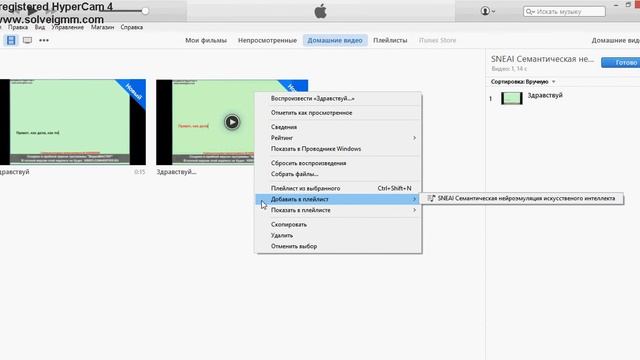This screenshot has height=360, width=640.
Task: Switch to the TV shows monitor icon
Action: coord(27,40)
